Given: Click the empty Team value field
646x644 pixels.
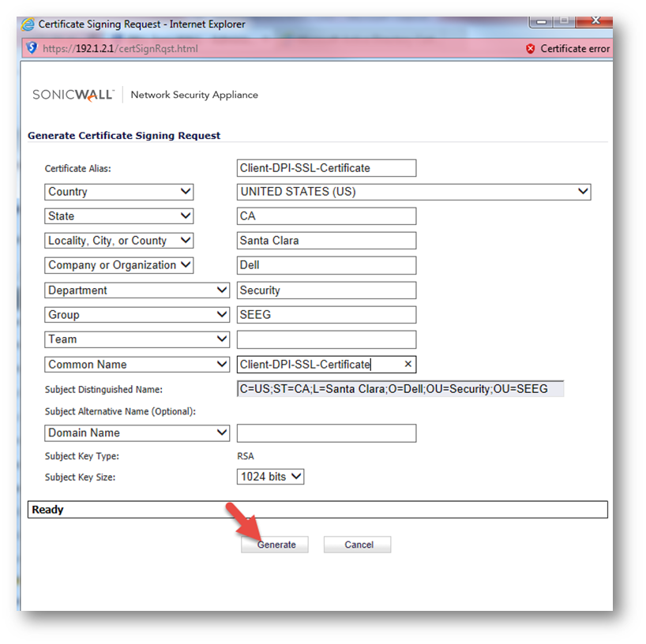Looking at the screenshot, I should click(327, 339).
